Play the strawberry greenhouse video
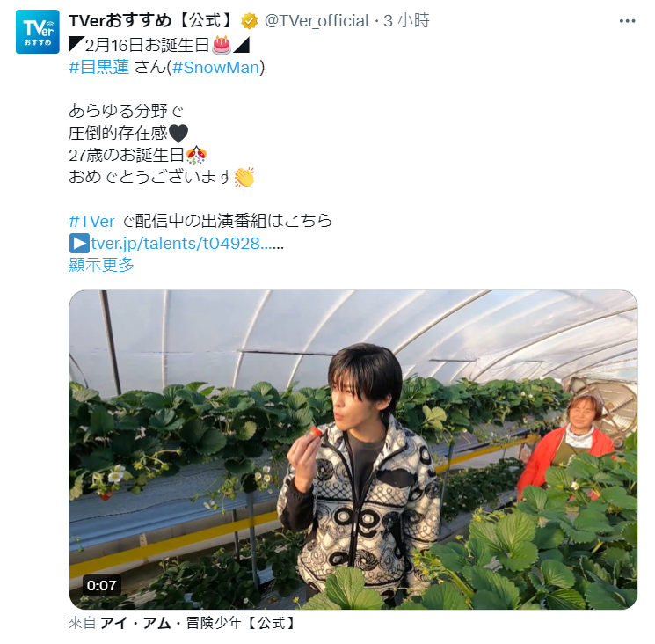This screenshot has height=644, width=655. coord(353,450)
